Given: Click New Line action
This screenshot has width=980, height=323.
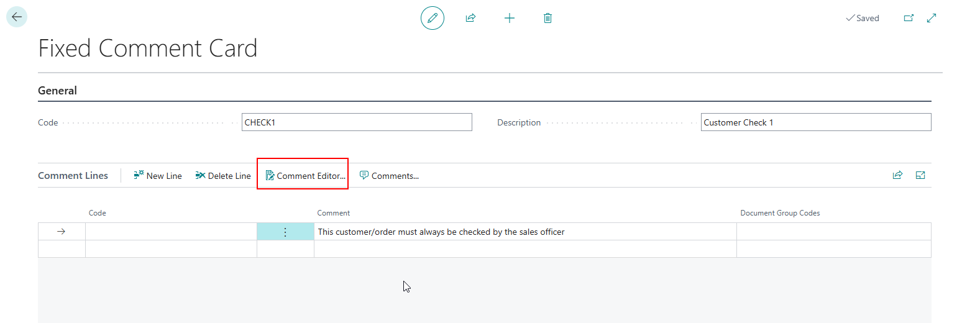Looking at the screenshot, I should point(158,176).
